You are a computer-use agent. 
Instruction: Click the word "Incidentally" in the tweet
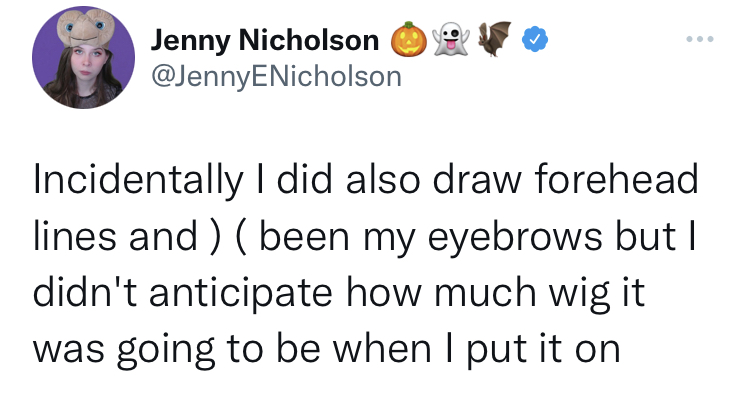[138, 181]
